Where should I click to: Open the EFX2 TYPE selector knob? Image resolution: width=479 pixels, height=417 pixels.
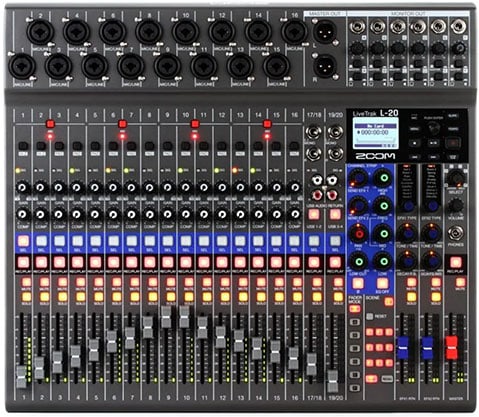click(x=432, y=205)
